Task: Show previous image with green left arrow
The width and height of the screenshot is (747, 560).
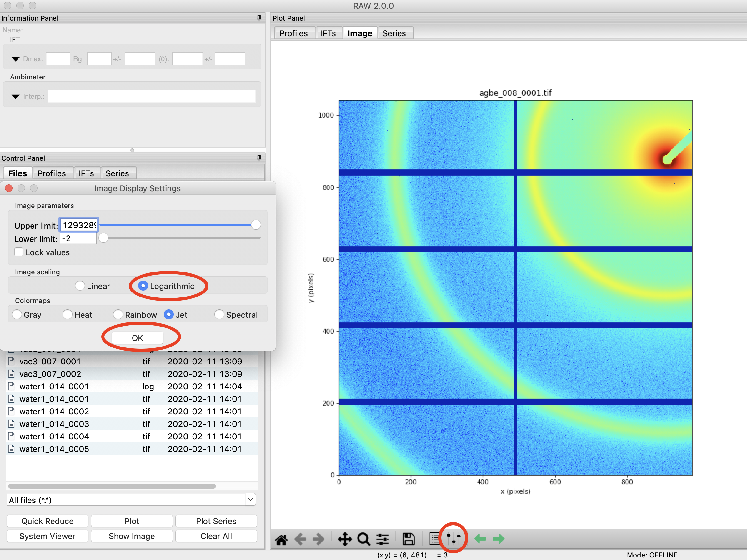Action: click(x=480, y=539)
